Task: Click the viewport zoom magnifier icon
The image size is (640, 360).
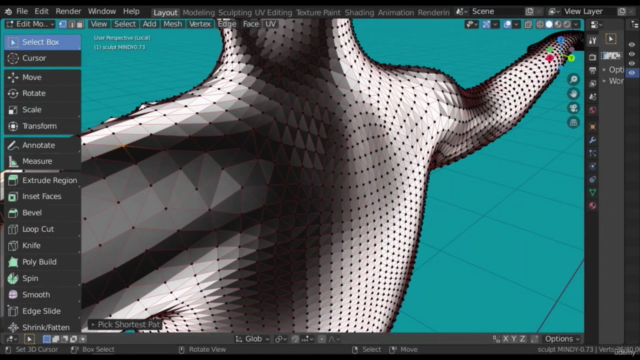Action: 573,79
